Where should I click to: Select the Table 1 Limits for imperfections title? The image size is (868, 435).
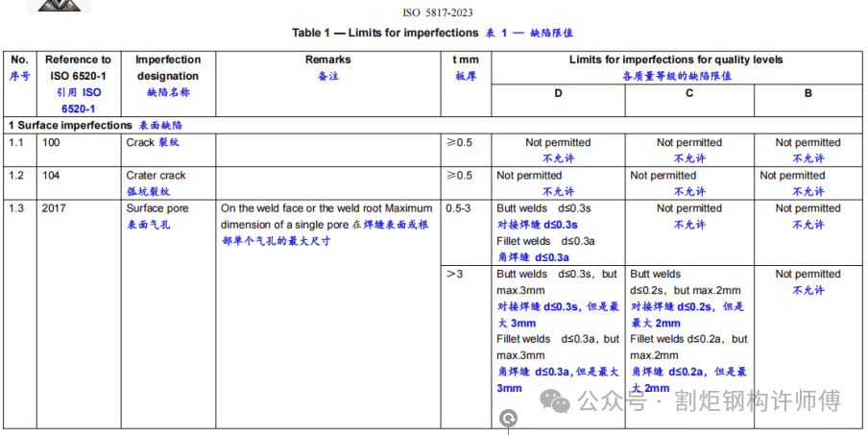pos(432,33)
